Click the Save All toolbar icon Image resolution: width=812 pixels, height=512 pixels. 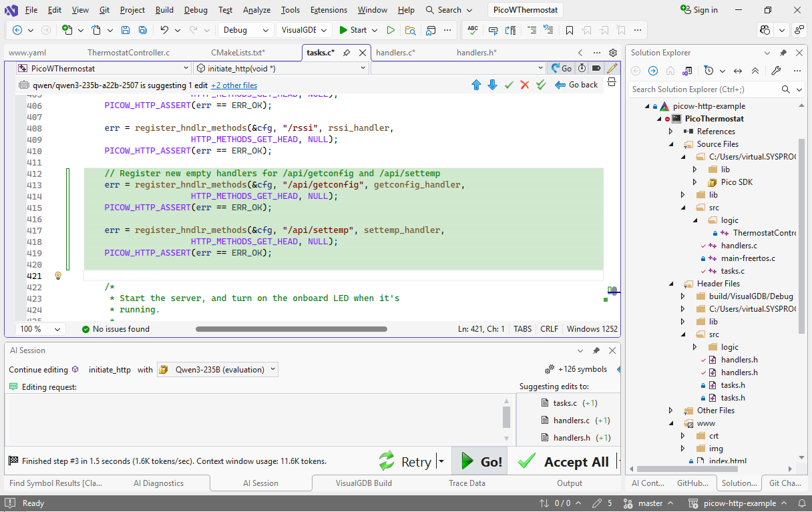pos(142,30)
